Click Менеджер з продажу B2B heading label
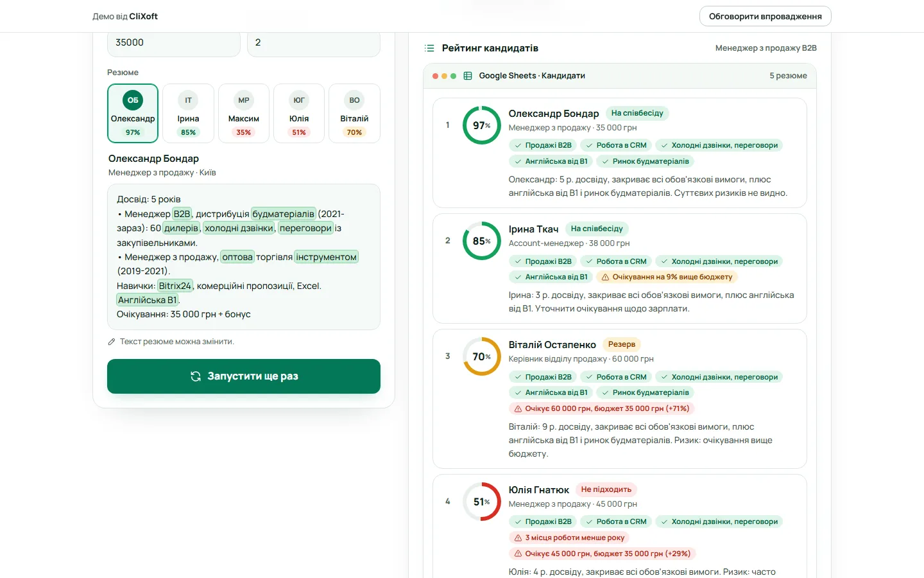 click(x=766, y=48)
